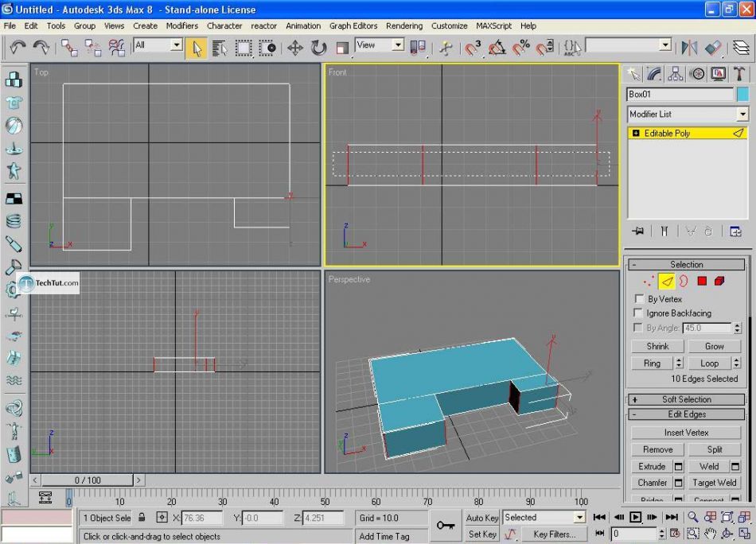
Task: Open the object color swatch next to Box01
Action: pos(743,94)
